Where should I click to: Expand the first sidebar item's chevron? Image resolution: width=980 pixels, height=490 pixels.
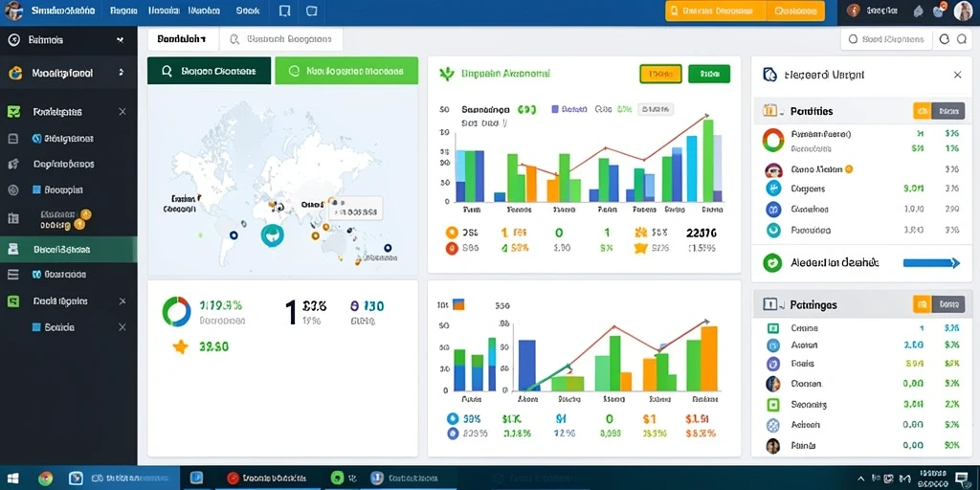[120, 40]
